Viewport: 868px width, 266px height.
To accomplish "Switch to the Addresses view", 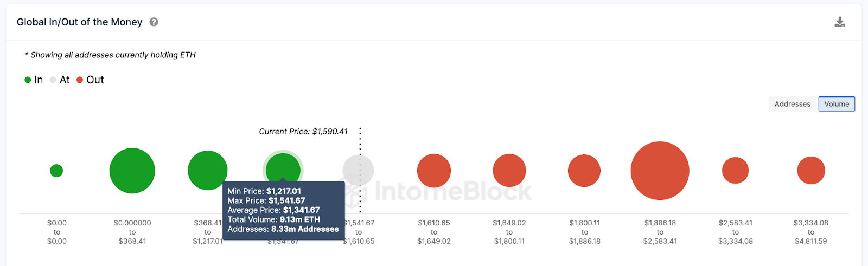I will [x=792, y=104].
